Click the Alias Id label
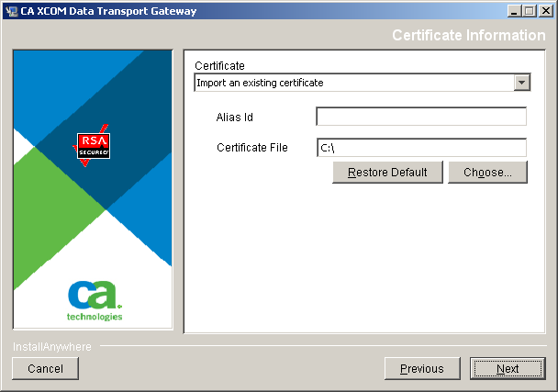This screenshot has width=558, height=392. (236, 117)
